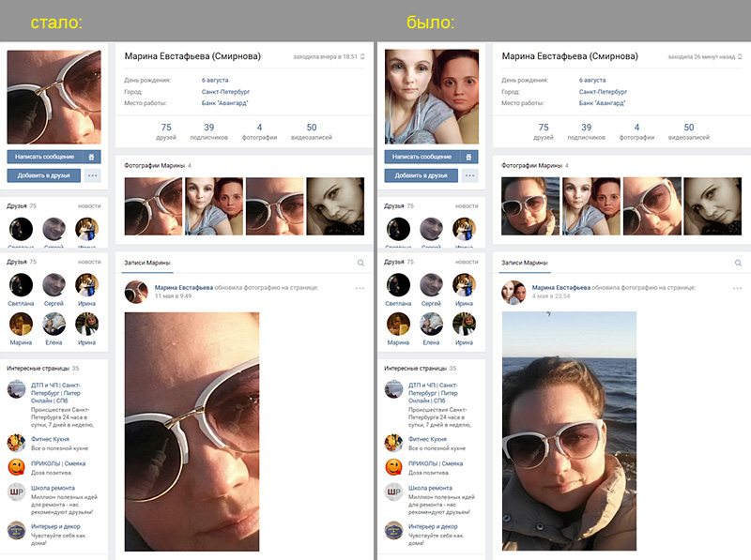Select "Записи Марины" tab in было panel

click(x=525, y=263)
